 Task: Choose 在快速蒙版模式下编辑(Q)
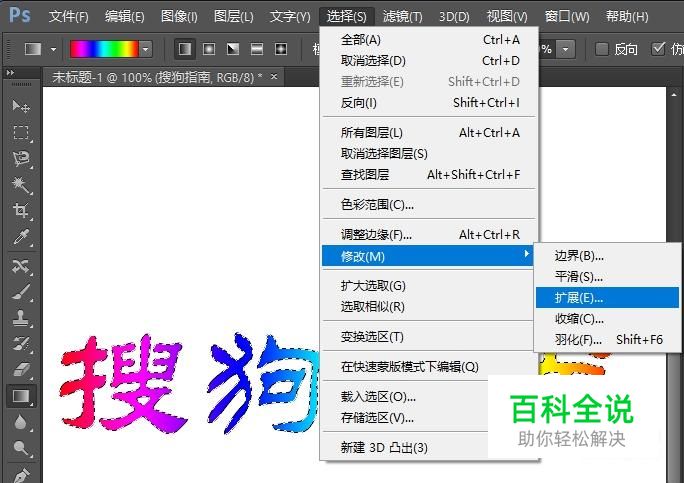(x=429, y=367)
